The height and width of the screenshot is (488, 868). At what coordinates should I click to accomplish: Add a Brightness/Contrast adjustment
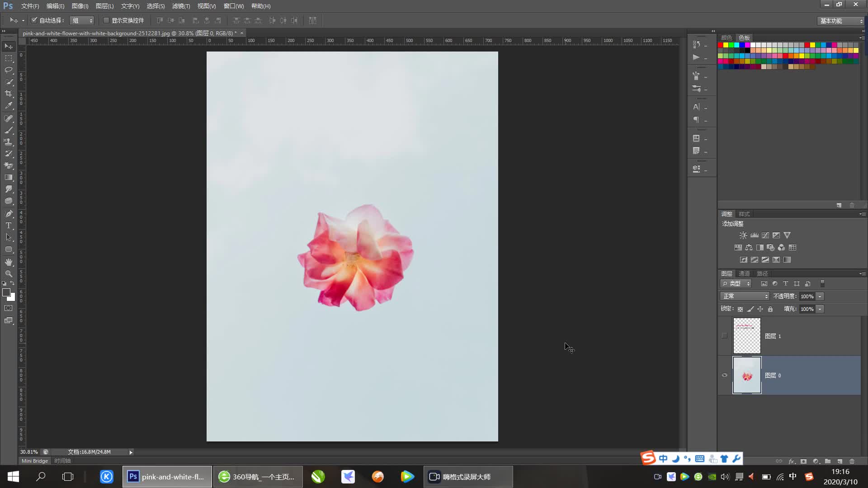point(743,235)
